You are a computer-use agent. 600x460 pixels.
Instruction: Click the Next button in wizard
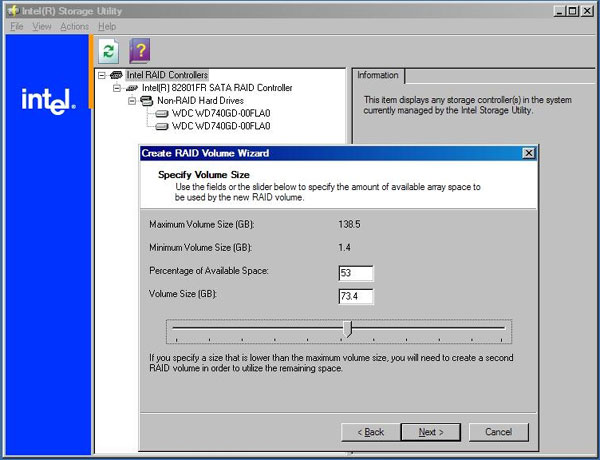(x=431, y=432)
